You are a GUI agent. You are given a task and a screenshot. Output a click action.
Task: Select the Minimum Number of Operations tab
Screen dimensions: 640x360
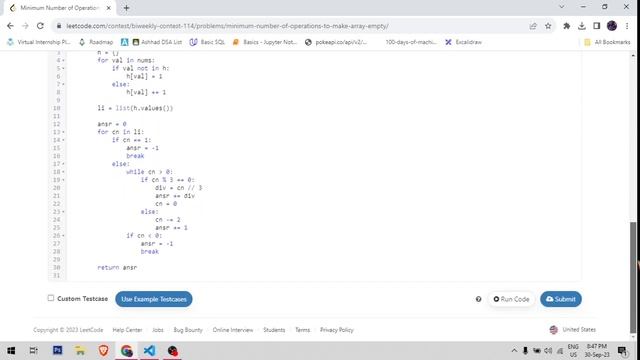coord(59,8)
